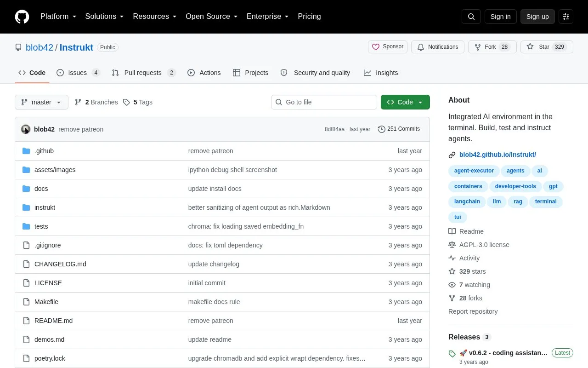This screenshot has width=588, height=368.
Task: Click the search magnifier icon
Action: point(471,17)
